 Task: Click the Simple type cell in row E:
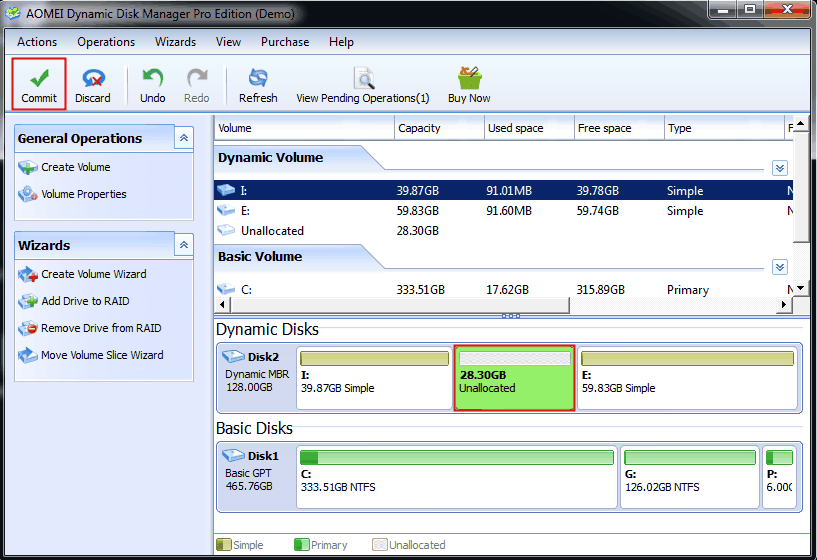coord(685,211)
